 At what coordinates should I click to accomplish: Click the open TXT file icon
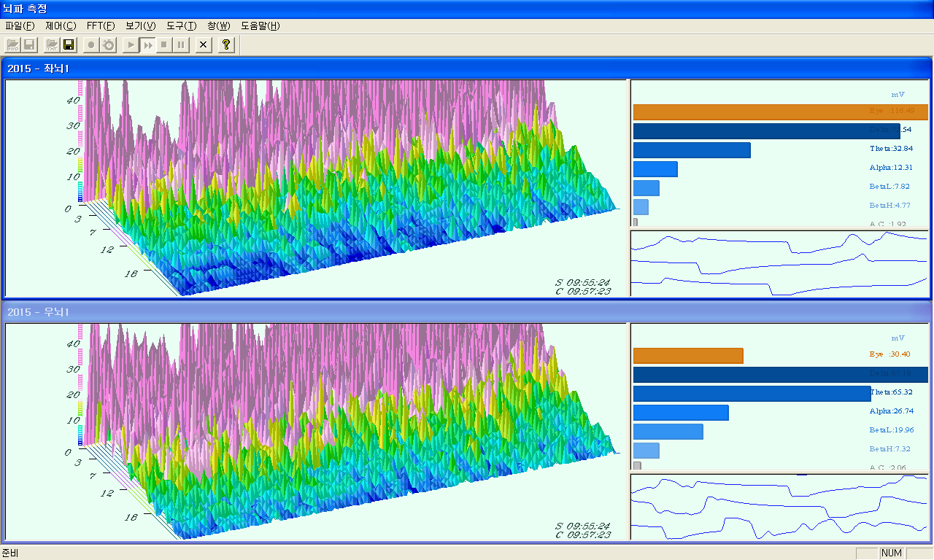[x=52, y=45]
